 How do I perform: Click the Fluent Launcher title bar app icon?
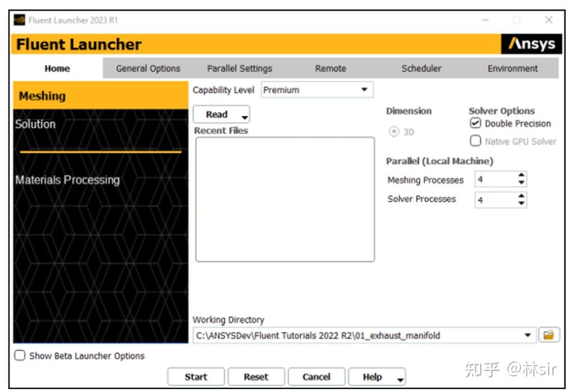click(19, 20)
